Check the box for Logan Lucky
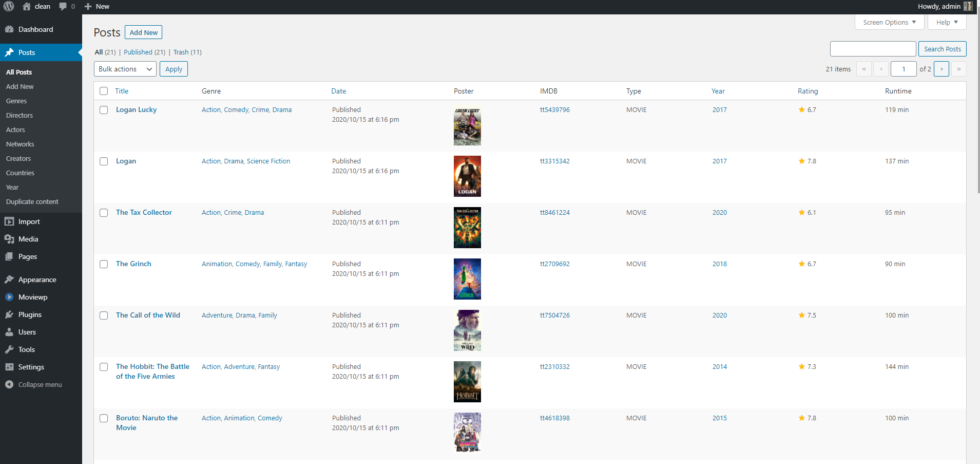The width and height of the screenshot is (980, 464). pyautogui.click(x=104, y=110)
